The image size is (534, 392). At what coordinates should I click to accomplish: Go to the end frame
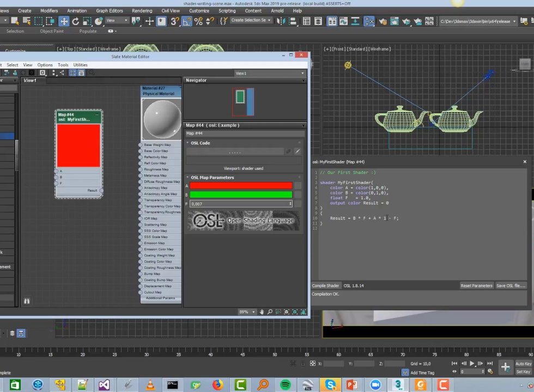click(x=490, y=364)
